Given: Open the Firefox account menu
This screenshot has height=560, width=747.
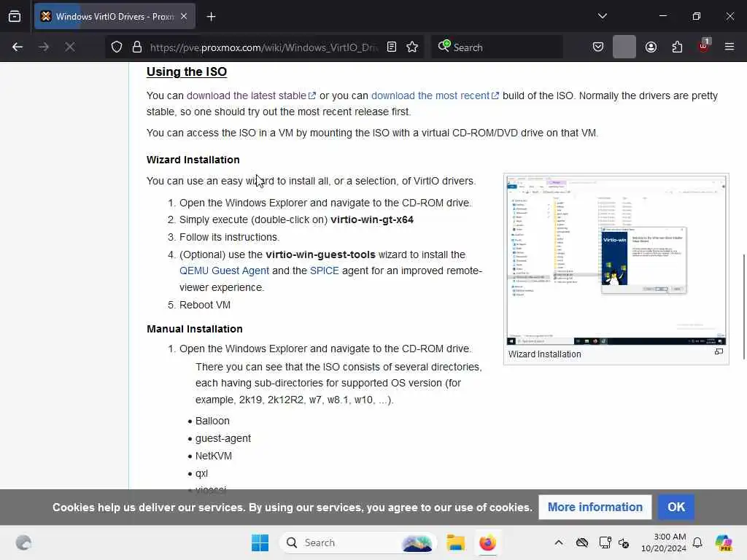Looking at the screenshot, I should coord(651,47).
